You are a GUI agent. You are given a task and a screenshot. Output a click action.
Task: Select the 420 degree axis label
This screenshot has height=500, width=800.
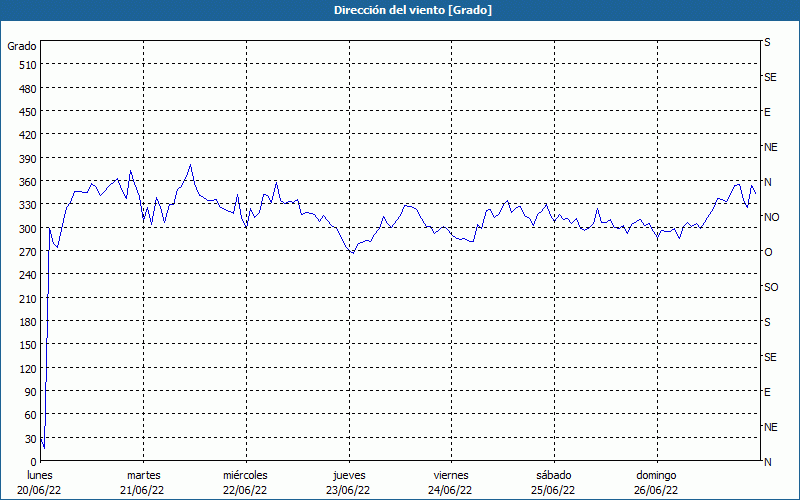[28, 135]
